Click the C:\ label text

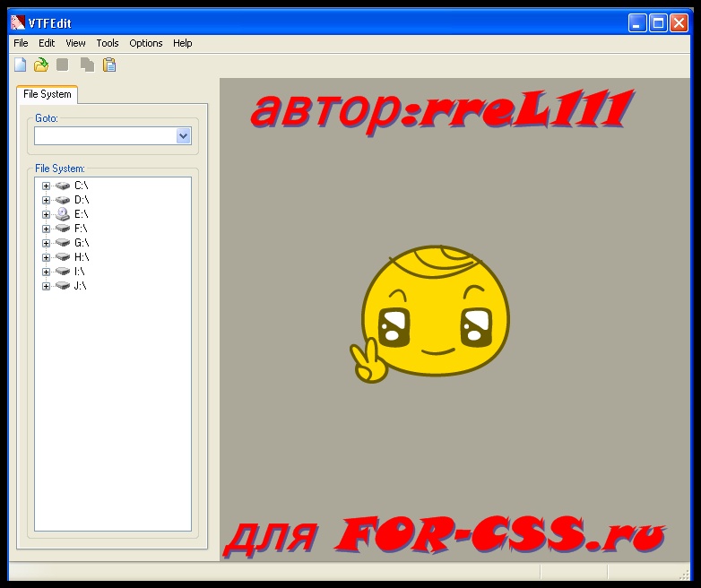(x=82, y=186)
